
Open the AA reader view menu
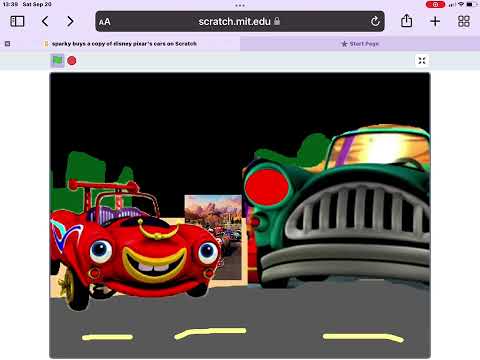105,22
